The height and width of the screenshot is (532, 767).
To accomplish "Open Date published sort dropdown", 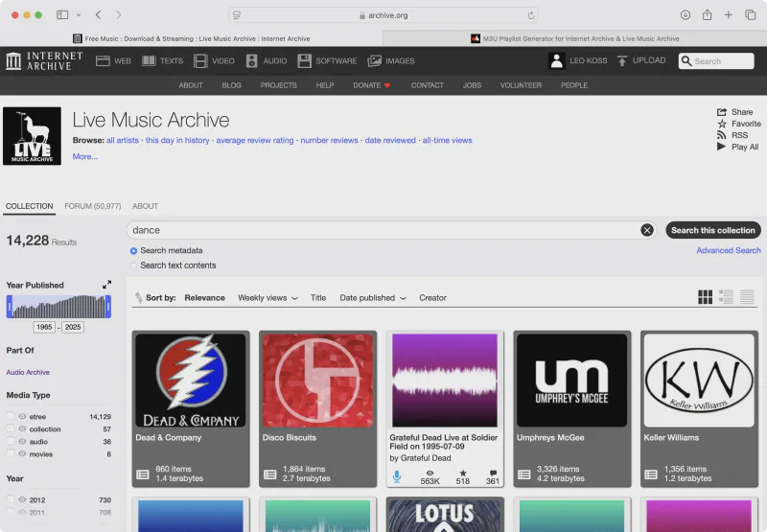I will pyautogui.click(x=372, y=298).
